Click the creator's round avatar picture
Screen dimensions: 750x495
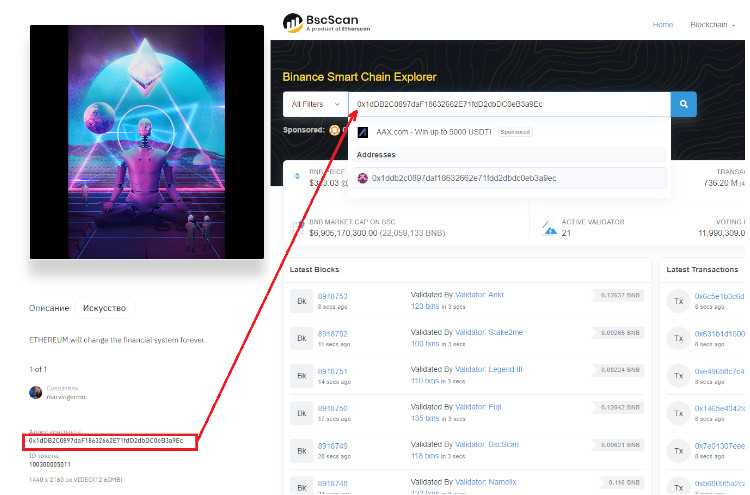point(35,393)
